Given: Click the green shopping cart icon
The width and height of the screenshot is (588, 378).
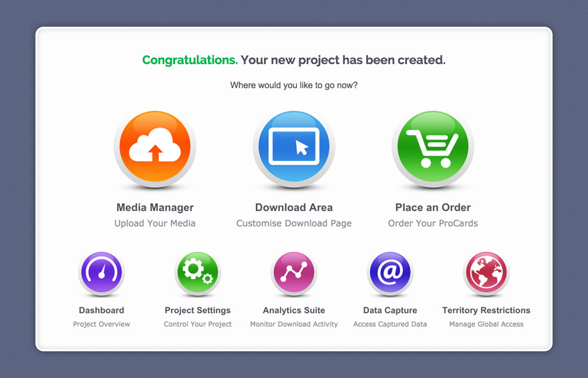Looking at the screenshot, I should coord(433,148).
